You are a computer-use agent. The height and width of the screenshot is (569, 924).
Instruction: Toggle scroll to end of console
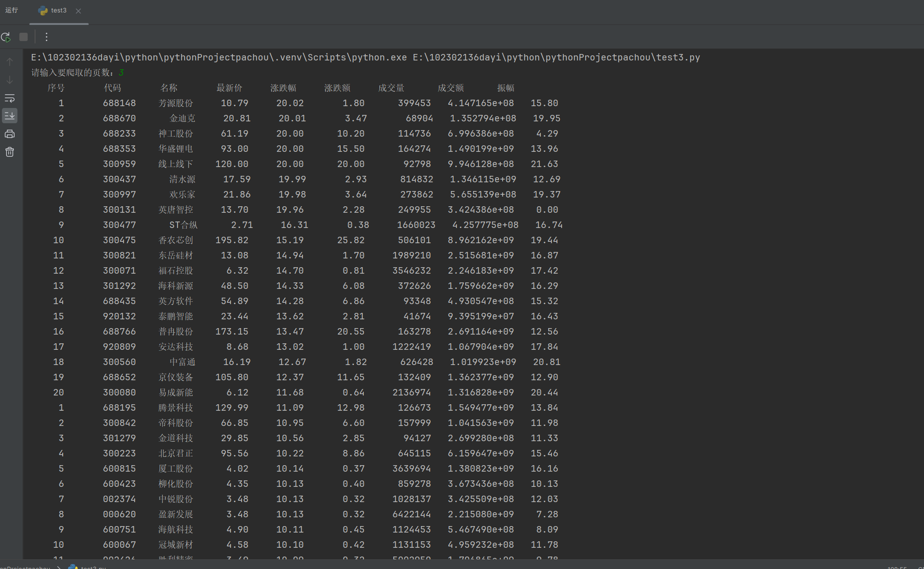[x=10, y=115]
